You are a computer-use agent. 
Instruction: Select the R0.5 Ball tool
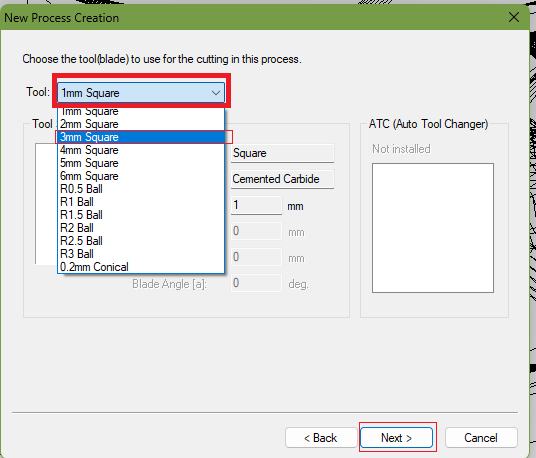click(x=141, y=189)
